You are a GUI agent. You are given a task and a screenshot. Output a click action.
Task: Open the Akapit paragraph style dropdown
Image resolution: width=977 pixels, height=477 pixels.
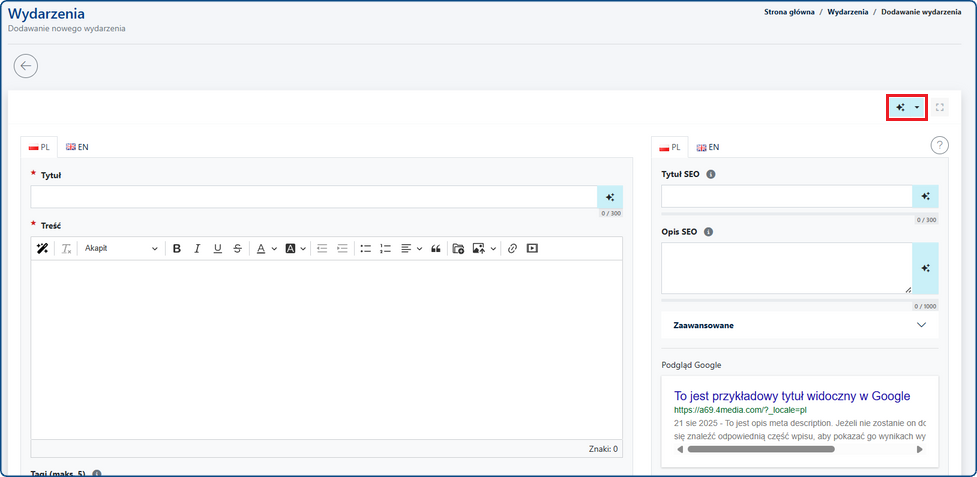pos(120,248)
